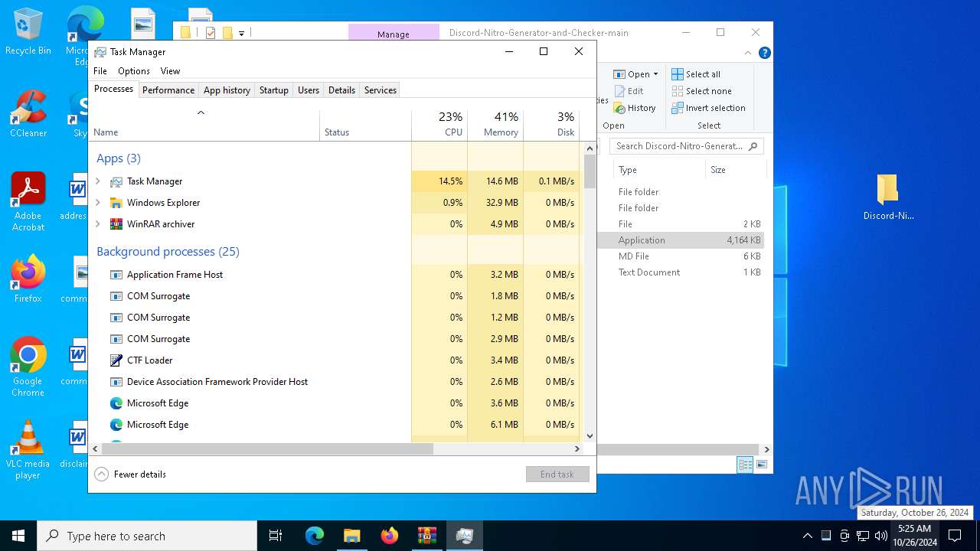Open the Firefox desktop shortcut
Screen dimensions: 980x551
pos(28,279)
